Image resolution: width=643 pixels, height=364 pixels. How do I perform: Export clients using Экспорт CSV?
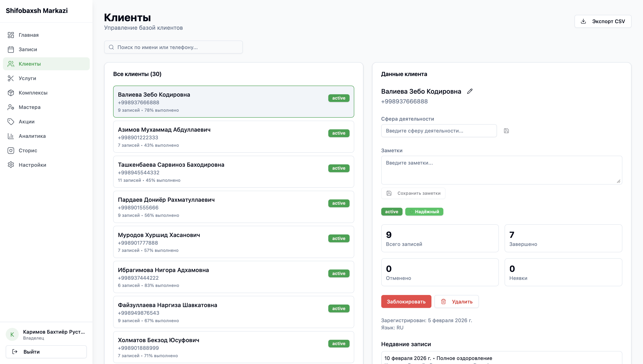tap(603, 21)
